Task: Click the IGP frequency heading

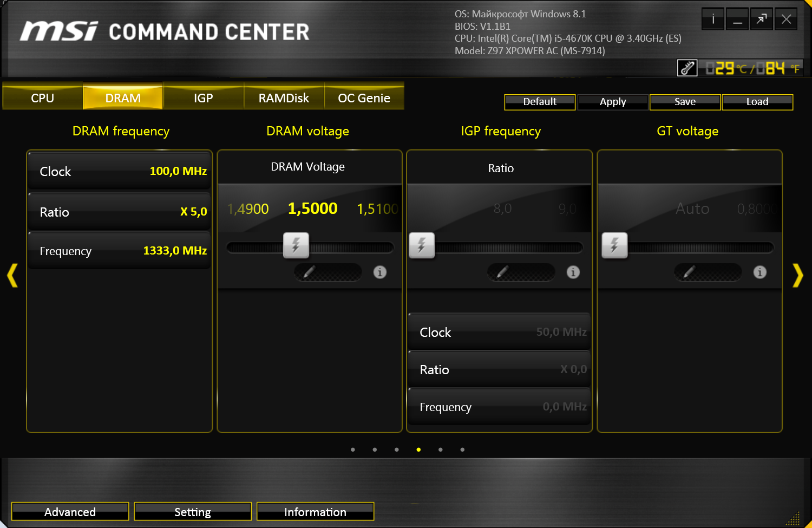Action: click(501, 131)
